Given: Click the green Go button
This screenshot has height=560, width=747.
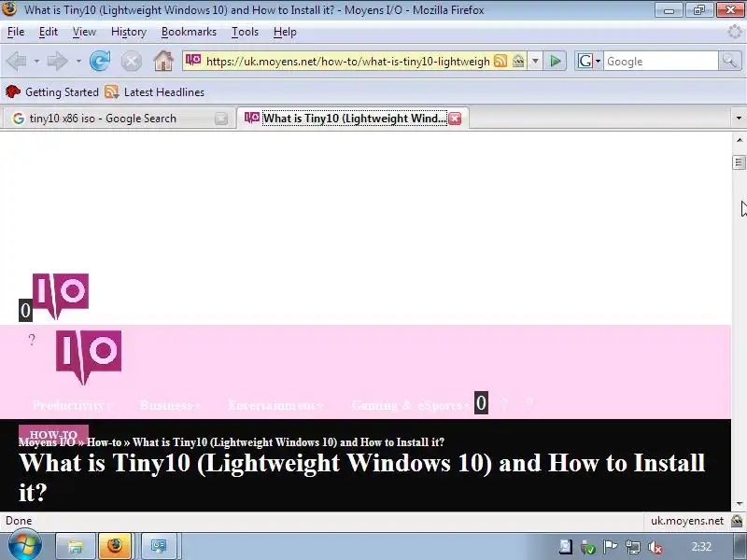Looking at the screenshot, I should [555, 61].
